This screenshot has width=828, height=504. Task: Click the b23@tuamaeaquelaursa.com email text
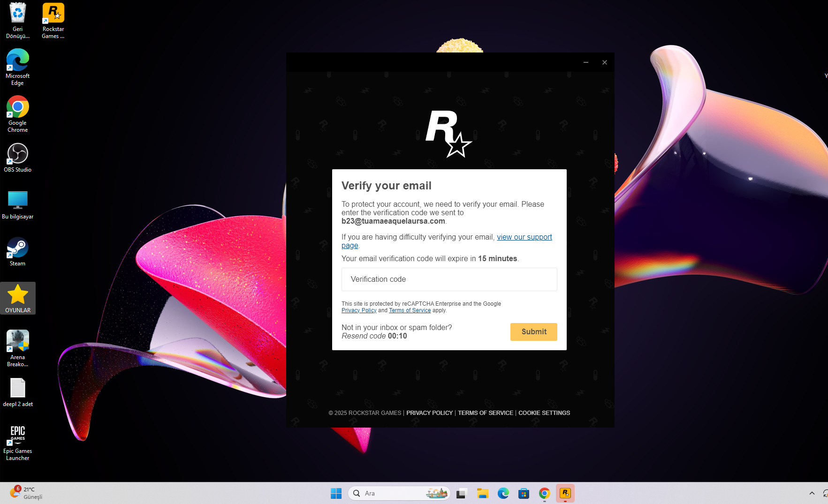[393, 221]
